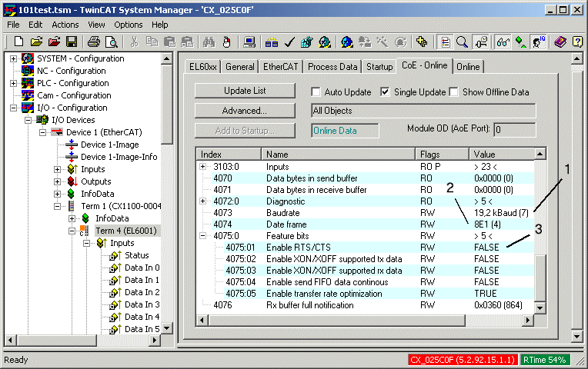Screen dimensions: 588x369
Task: Click the glasses watch icon
Action: click(x=503, y=42)
